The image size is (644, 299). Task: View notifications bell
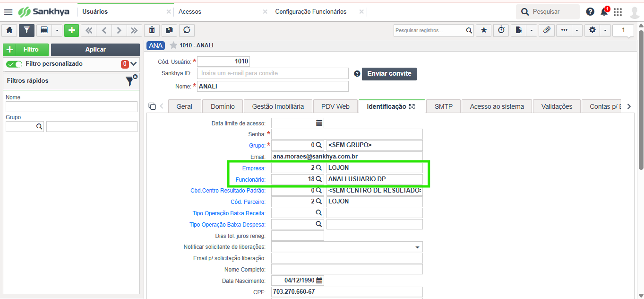(604, 11)
